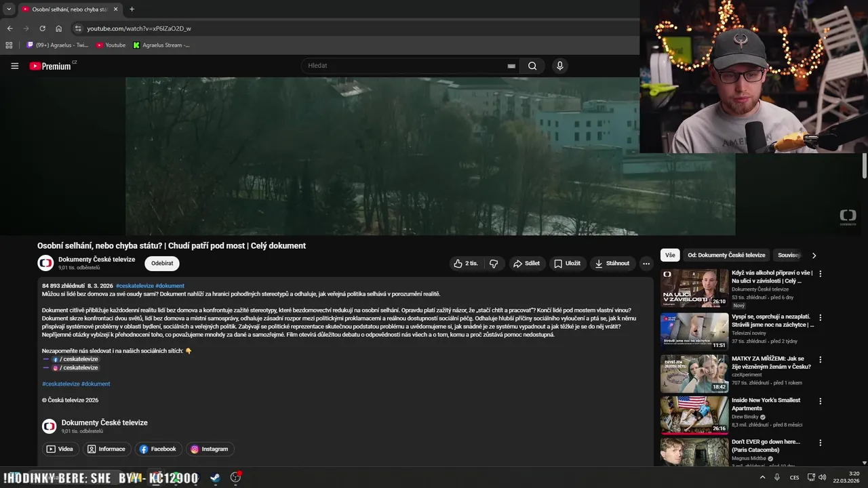This screenshot has height=488, width=868.
Task: Open the Instagram channel chip
Action: coord(209,449)
